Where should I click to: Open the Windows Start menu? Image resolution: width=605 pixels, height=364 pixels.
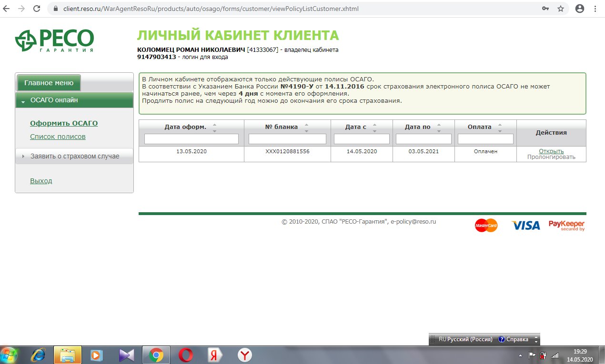tap(10, 354)
